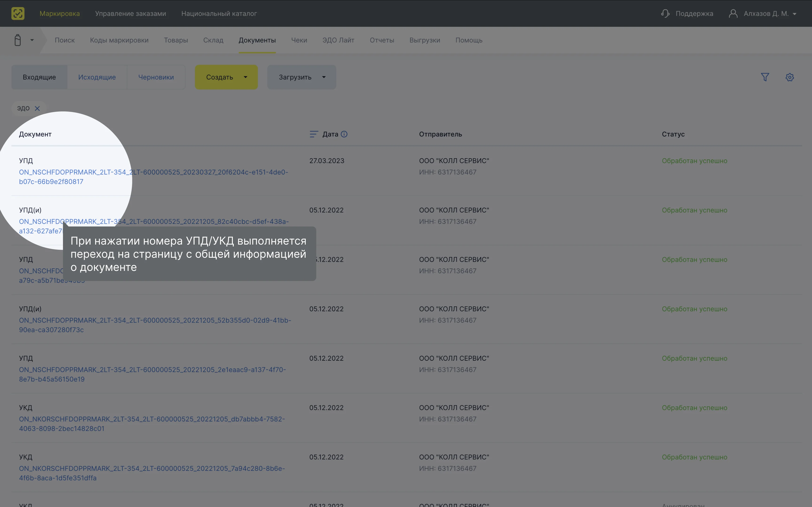The height and width of the screenshot is (507, 812).
Task: Go to the Чеки tab
Action: pos(299,40)
